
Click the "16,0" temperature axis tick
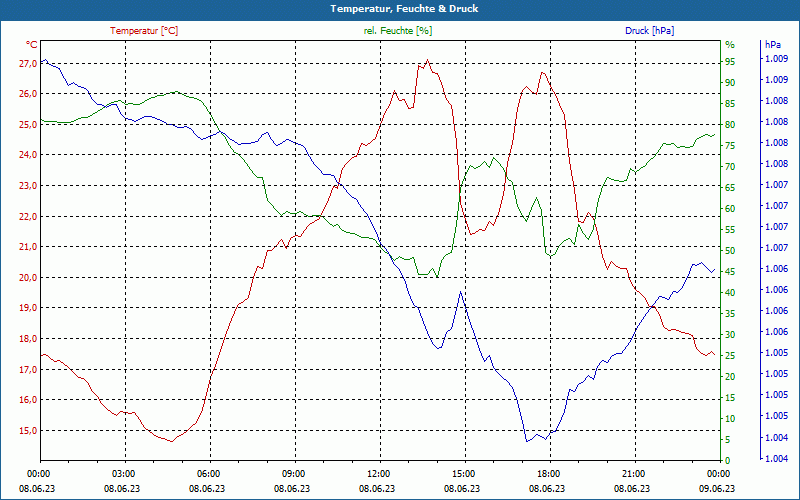(x=29, y=400)
